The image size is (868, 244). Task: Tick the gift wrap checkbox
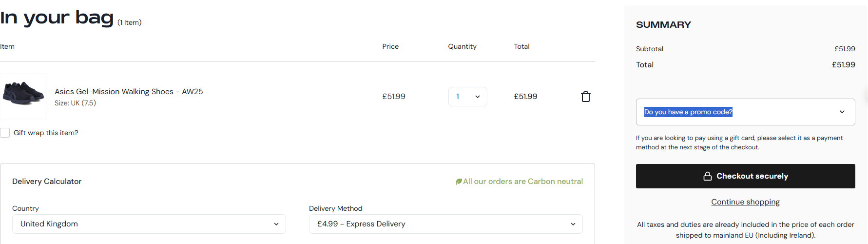[5, 133]
